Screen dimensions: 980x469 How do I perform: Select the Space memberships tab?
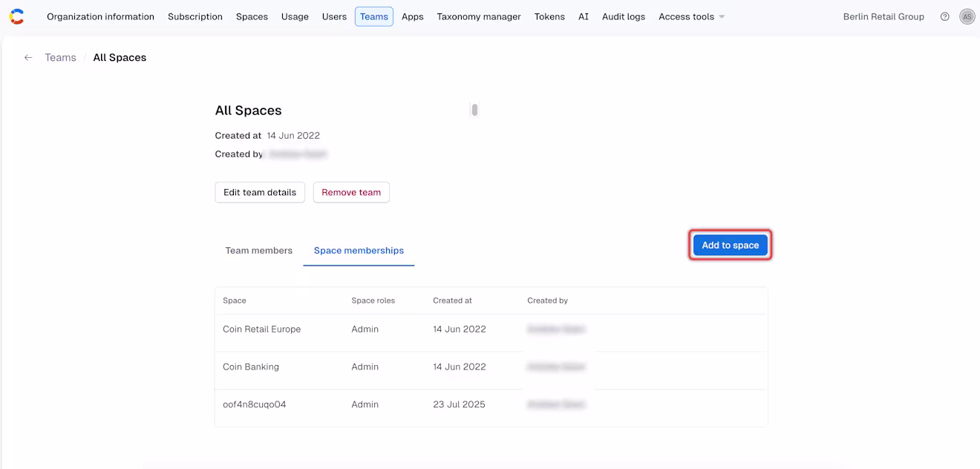359,250
